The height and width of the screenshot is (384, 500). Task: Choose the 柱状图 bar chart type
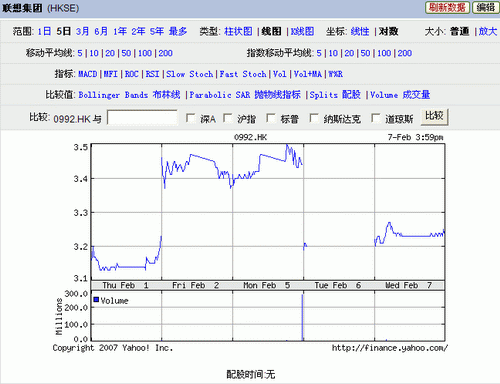(238, 32)
